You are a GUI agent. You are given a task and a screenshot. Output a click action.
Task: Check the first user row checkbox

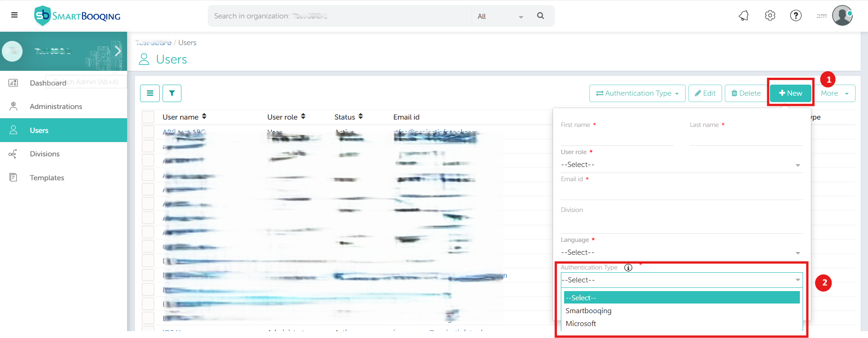(148, 132)
